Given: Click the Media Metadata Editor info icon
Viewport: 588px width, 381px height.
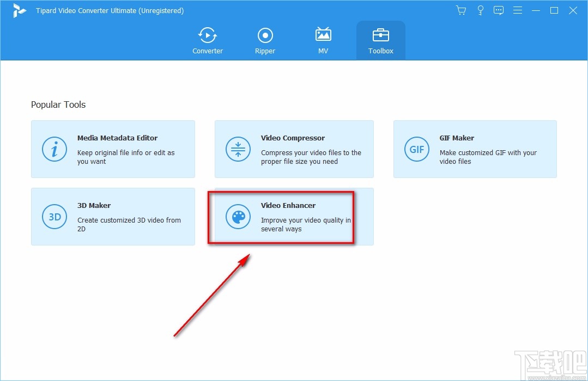Looking at the screenshot, I should [54, 149].
